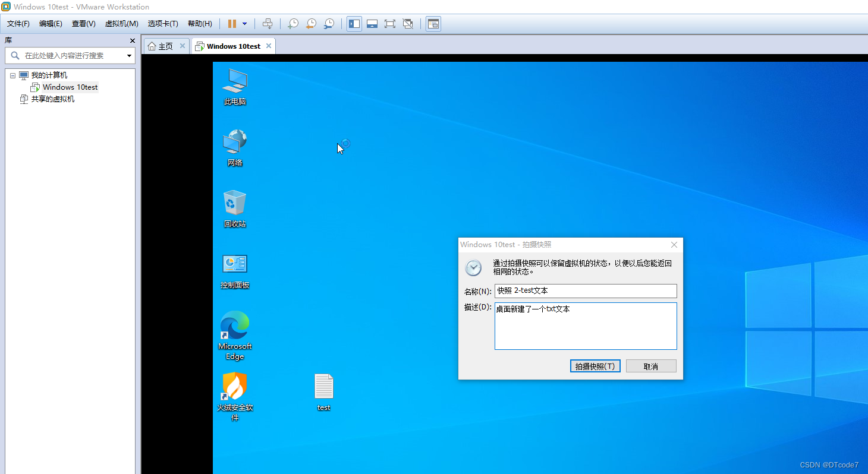
Task: Close the Windows 10test tab
Action: 269,46
